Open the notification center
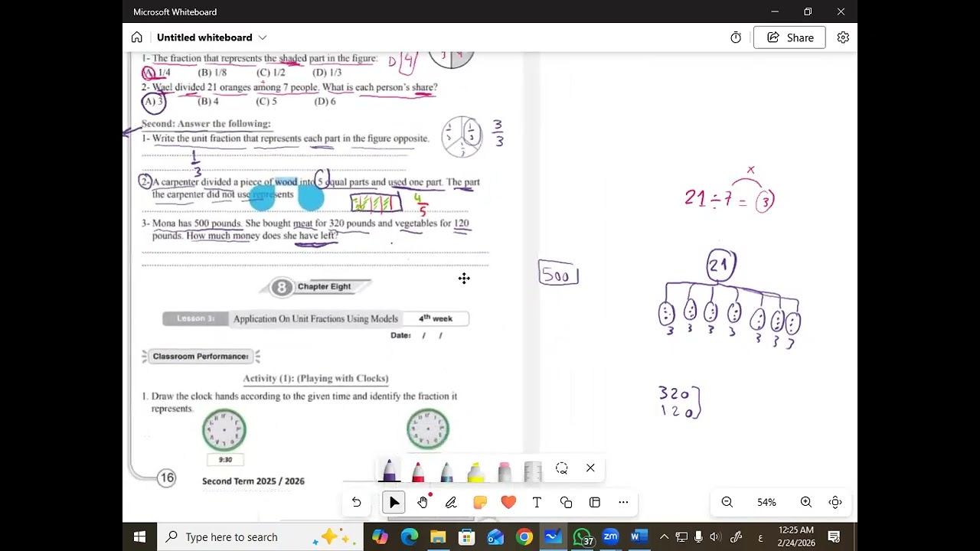This screenshot has width=980, height=551. pyautogui.click(x=834, y=536)
